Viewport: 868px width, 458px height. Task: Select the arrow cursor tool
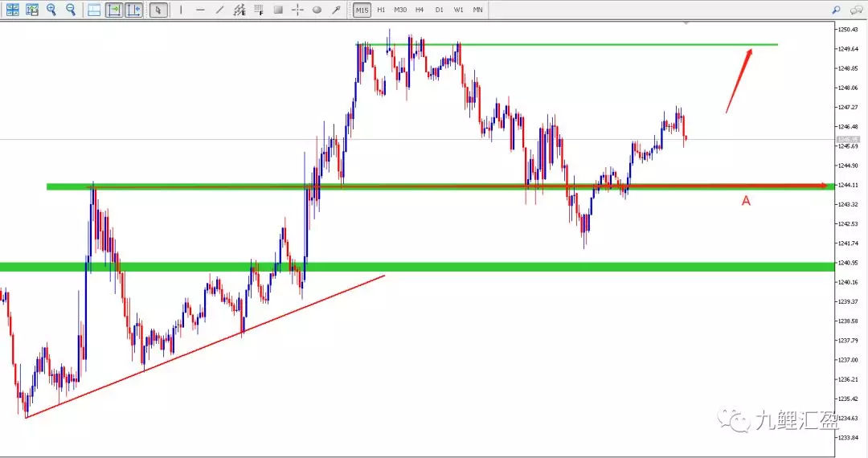[x=158, y=10]
